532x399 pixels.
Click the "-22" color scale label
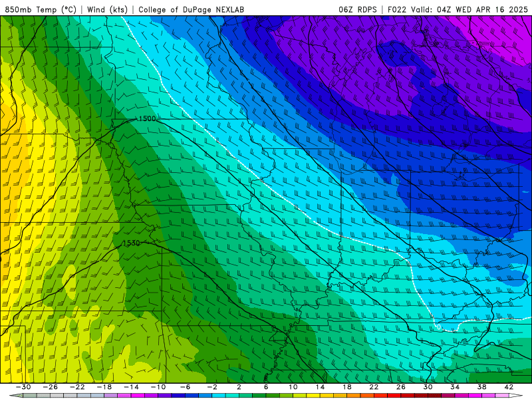click(77, 387)
